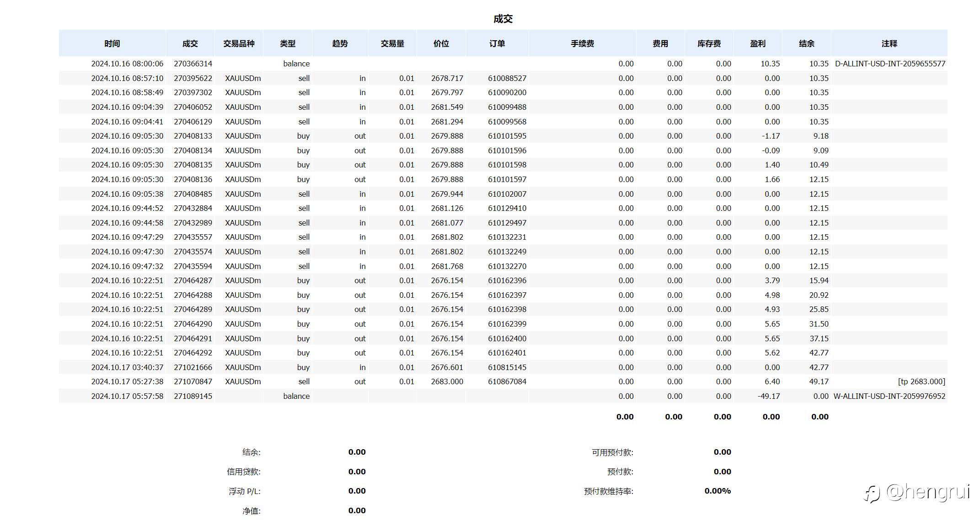Screen dimensions: 980x521
Task: Click deal number 271089145
Action: tap(193, 396)
